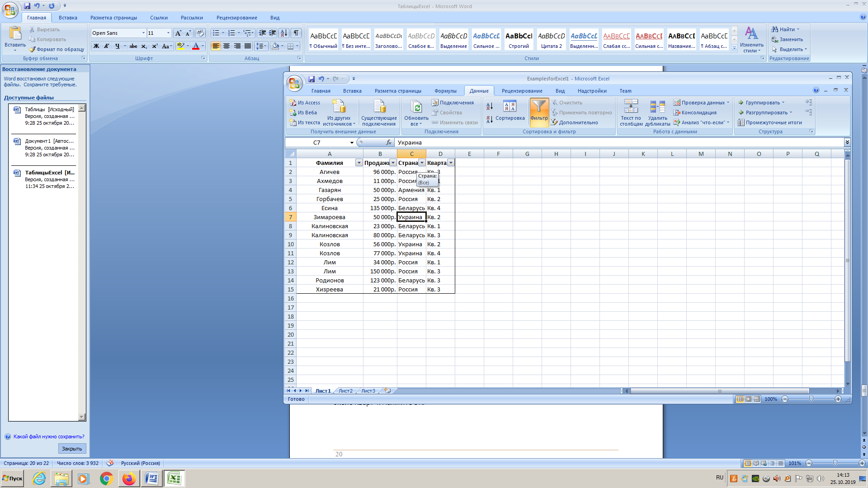The width and height of the screenshot is (868, 488).
Task: Open Chrome from the taskbar
Action: tap(106, 479)
